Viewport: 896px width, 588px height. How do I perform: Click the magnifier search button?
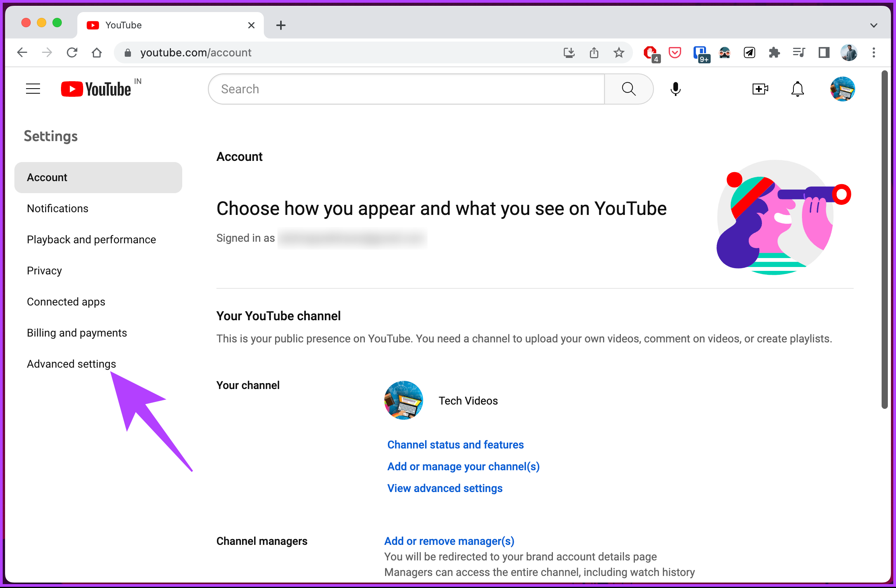point(629,89)
